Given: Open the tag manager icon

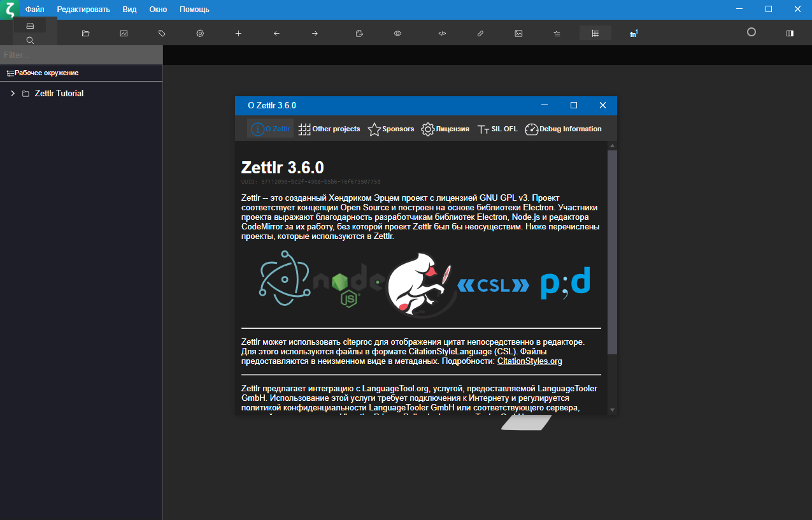Looking at the screenshot, I should 162,33.
